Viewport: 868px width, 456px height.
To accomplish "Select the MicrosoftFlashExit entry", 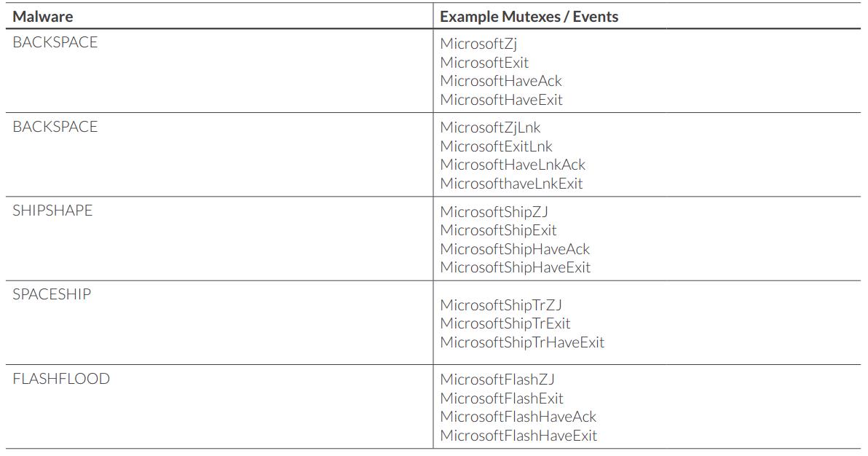I will (x=502, y=398).
